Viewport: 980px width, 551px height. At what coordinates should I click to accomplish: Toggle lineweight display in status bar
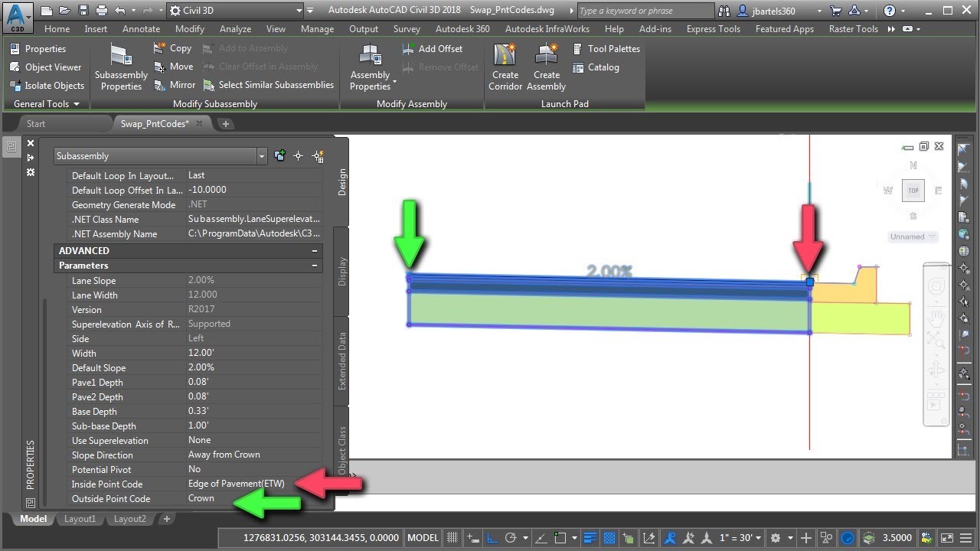coord(590,538)
